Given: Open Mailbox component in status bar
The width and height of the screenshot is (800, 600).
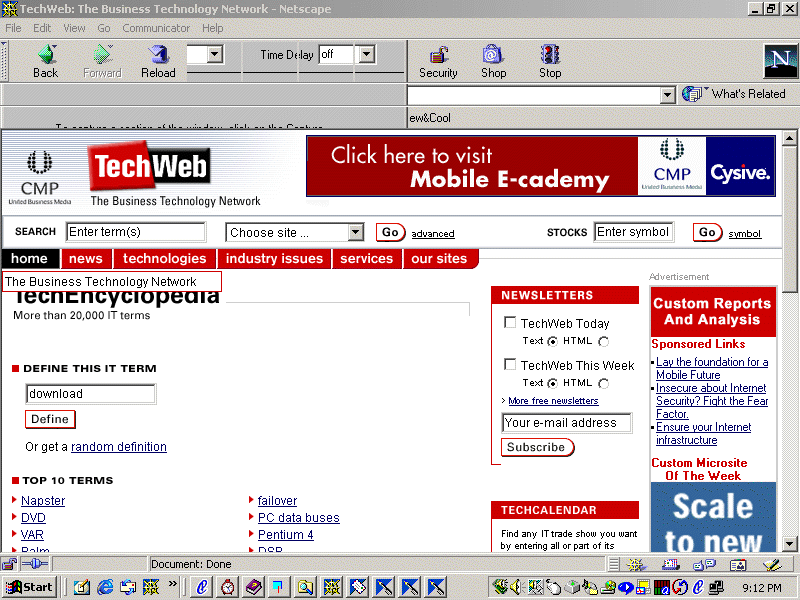Looking at the screenshot, I should pyautogui.click(x=670, y=564).
